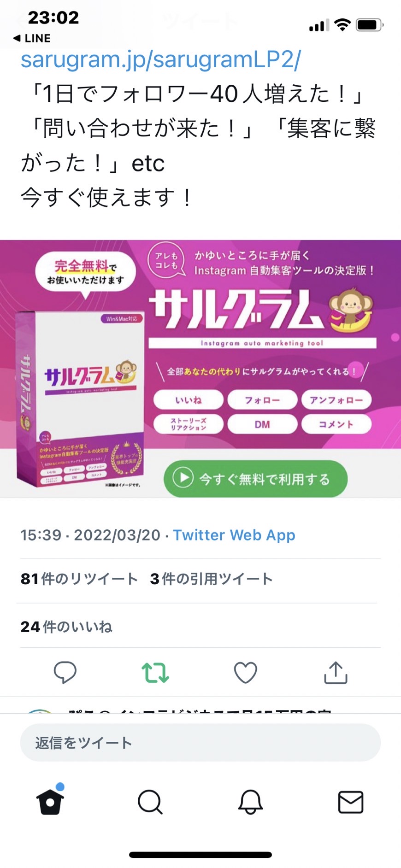Viewport: 401px width, 868px height.
Task: View 81件のリツイート list
Action: click(79, 579)
